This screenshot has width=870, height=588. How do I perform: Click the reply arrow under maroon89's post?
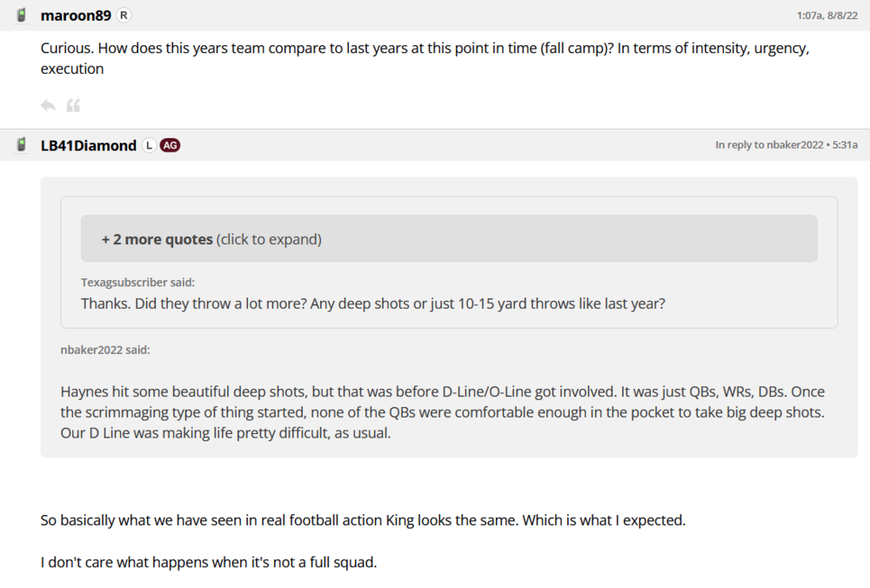pos(48,106)
